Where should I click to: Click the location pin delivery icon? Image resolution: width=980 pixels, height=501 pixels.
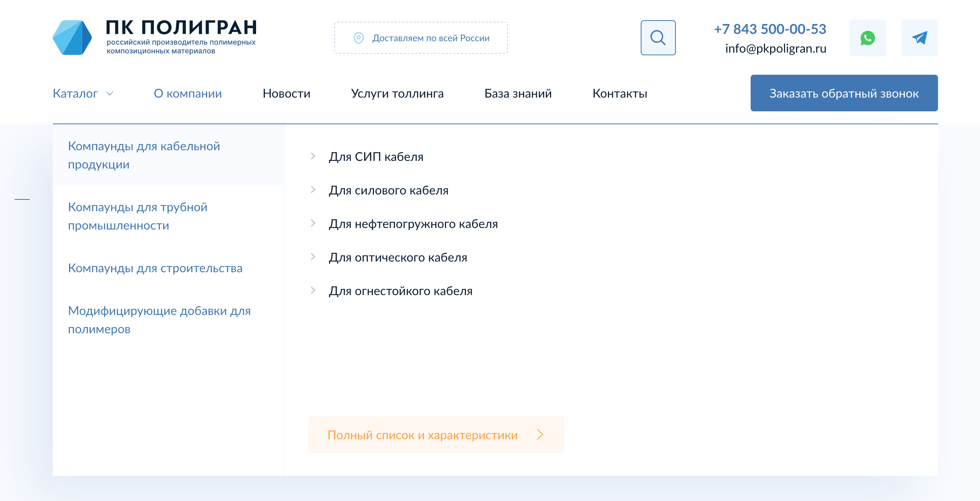pyautogui.click(x=358, y=38)
